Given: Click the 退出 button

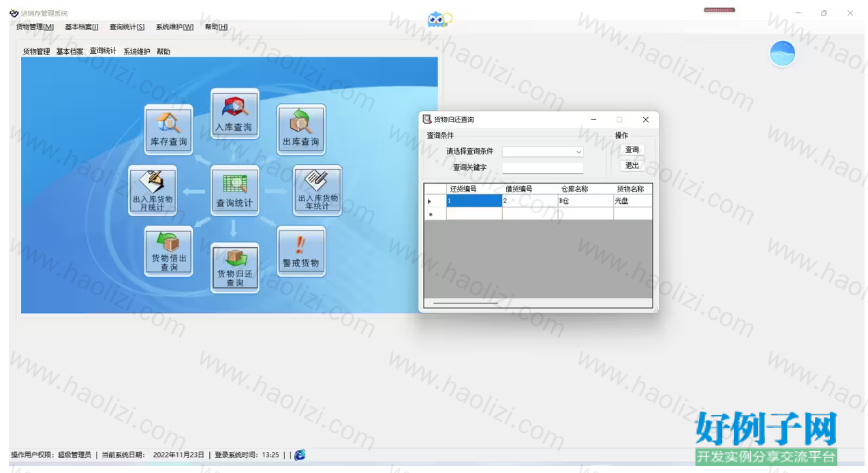Looking at the screenshot, I should coord(632,166).
